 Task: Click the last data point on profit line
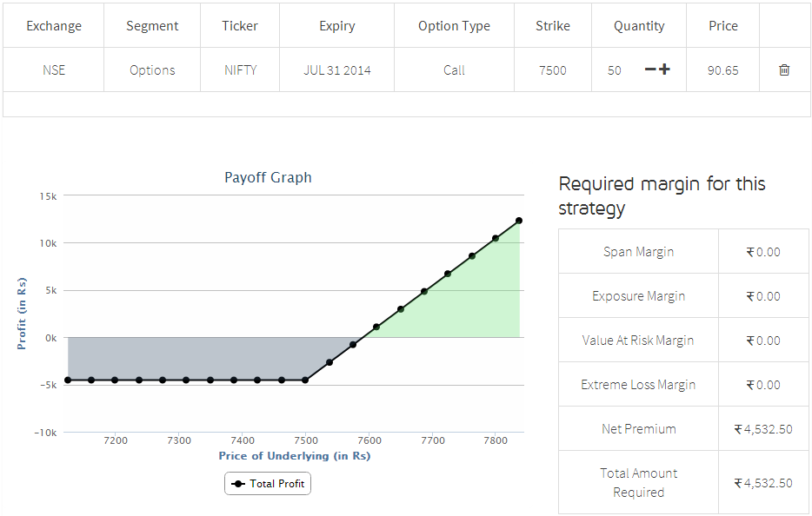[x=519, y=221]
